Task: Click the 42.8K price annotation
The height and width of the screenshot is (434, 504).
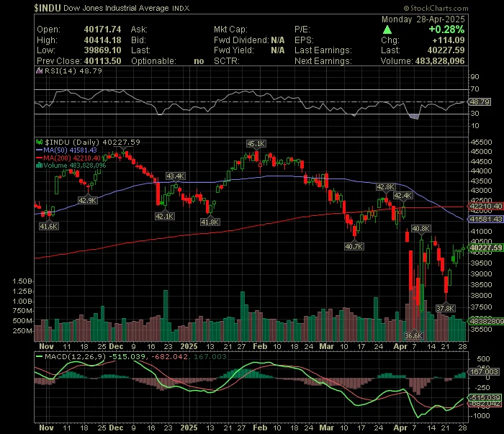Action: click(x=385, y=187)
